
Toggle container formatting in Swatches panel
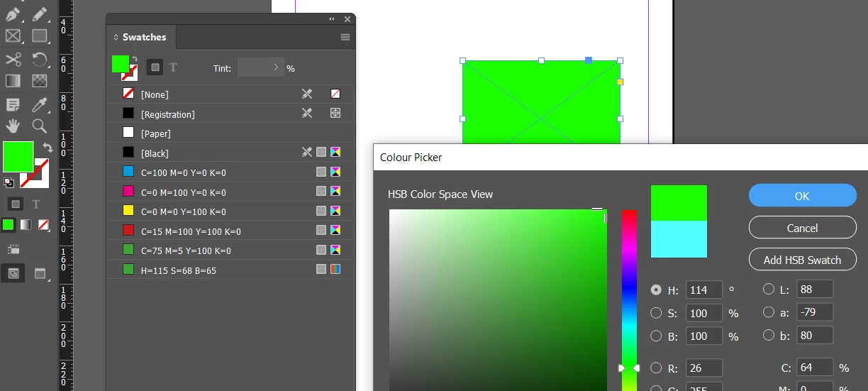pos(155,67)
